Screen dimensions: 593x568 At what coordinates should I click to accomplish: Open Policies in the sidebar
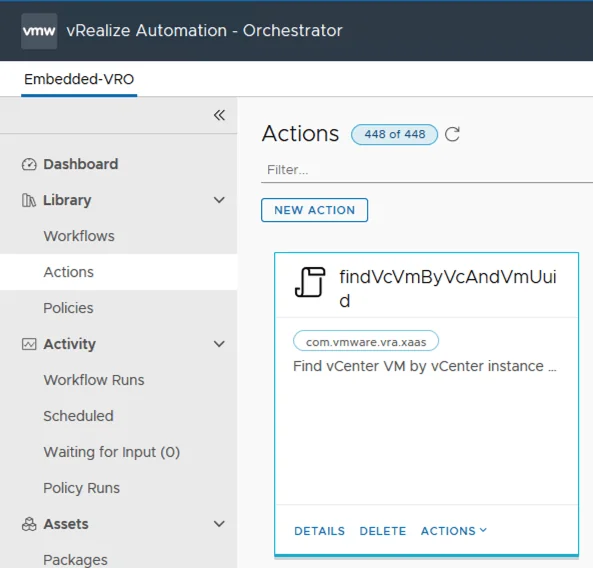tap(68, 308)
